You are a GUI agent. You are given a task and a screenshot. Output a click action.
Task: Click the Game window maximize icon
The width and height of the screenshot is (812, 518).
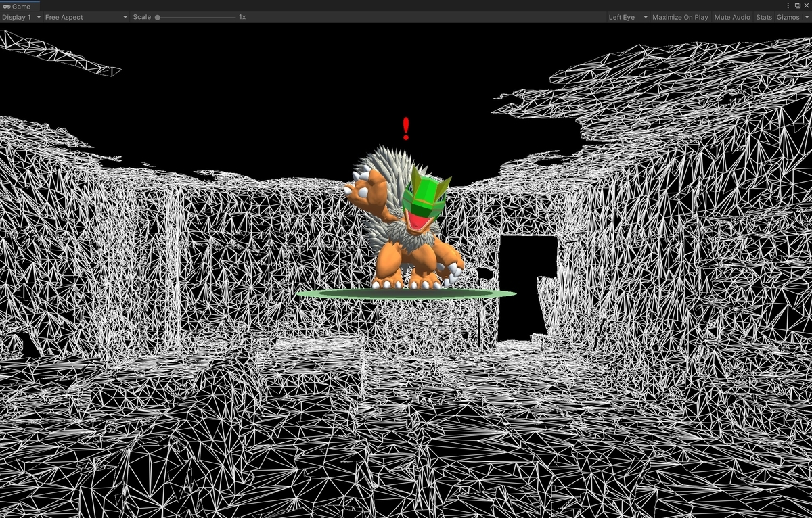point(798,5)
